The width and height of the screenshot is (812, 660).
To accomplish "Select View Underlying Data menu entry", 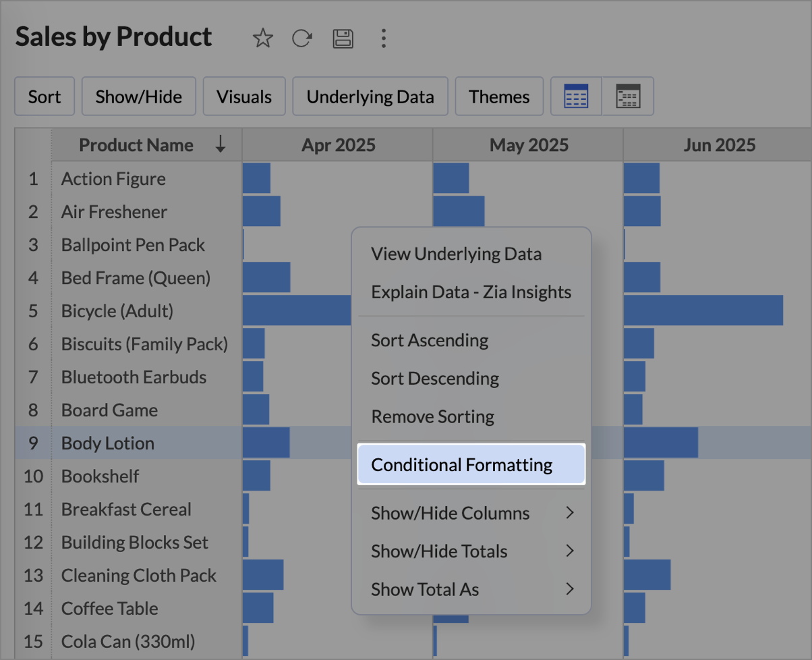I will tap(456, 254).
